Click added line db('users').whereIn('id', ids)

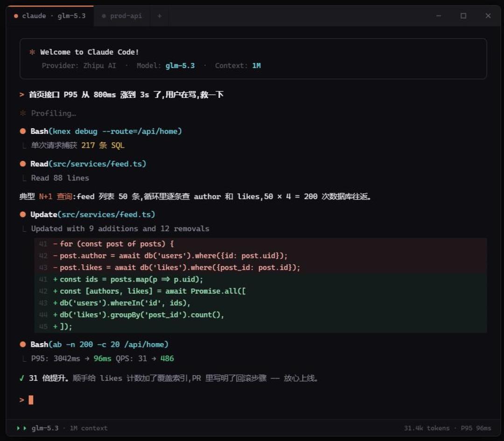coord(260,303)
